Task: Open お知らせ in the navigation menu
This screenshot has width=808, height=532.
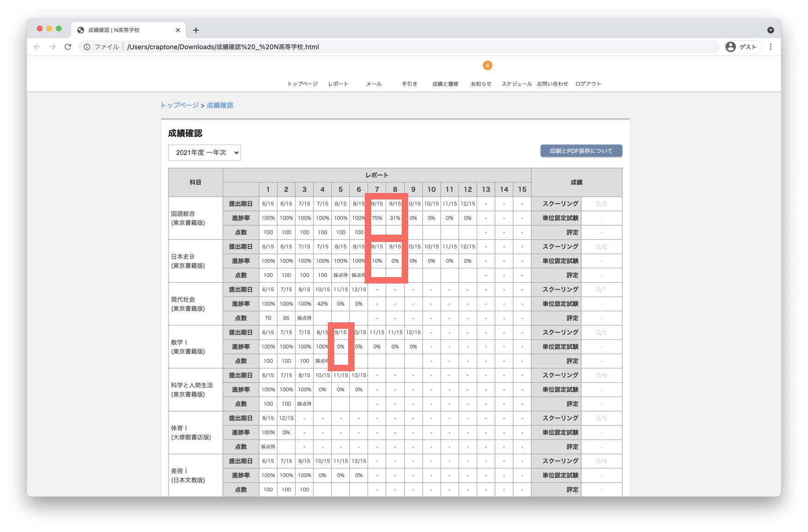Action: click(481, 84)
